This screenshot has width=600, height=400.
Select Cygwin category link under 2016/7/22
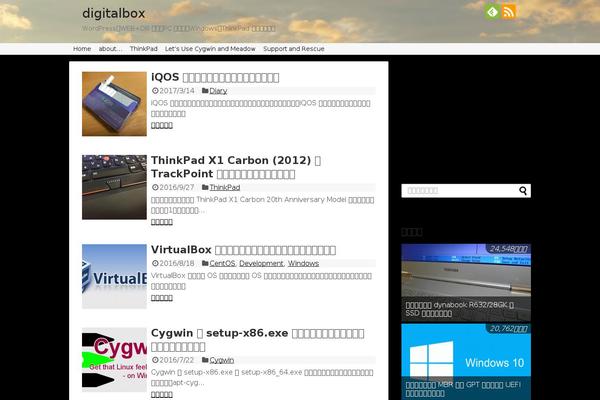[222, 360]
